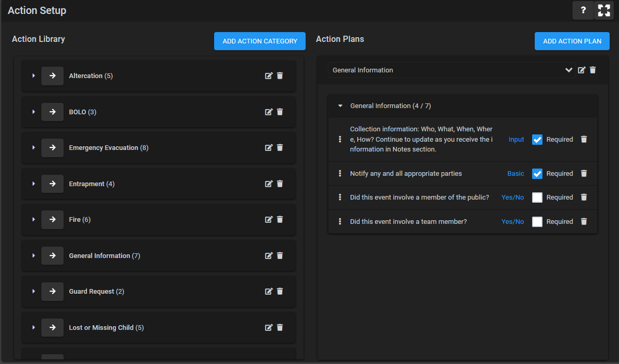The image size is (619, 364).
Task: Open the General Information action plan dropdown
Action: [451, 70]
